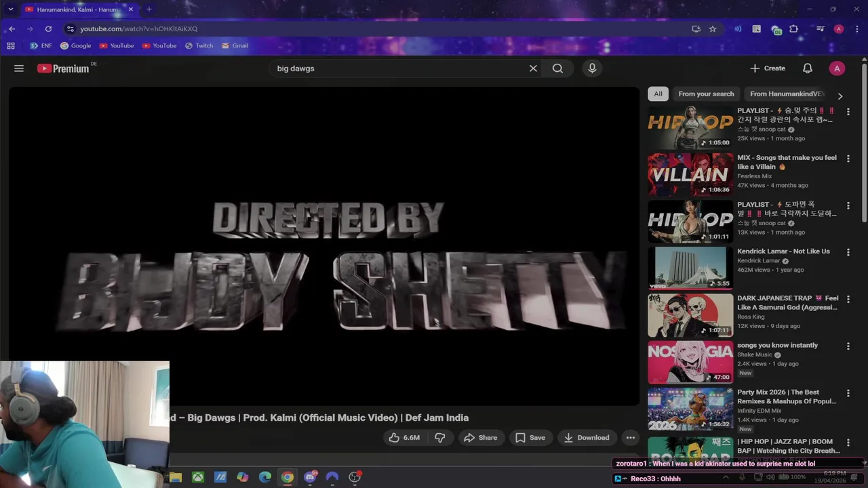The height and width of the screenshot is (488, 868).
Task: Open the Gmail bookmark
Action: [x=235, y=46]
